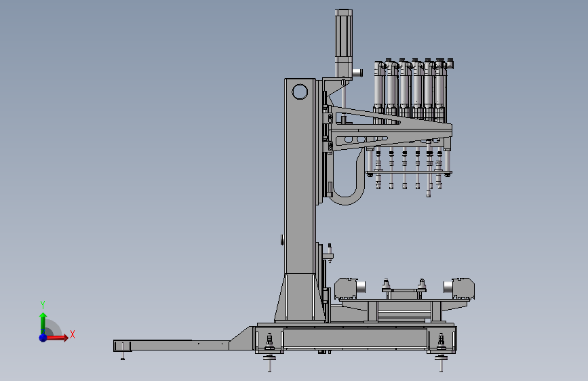
Task: Click the red X axis arrow of the triad
Action: pos(56,338)
